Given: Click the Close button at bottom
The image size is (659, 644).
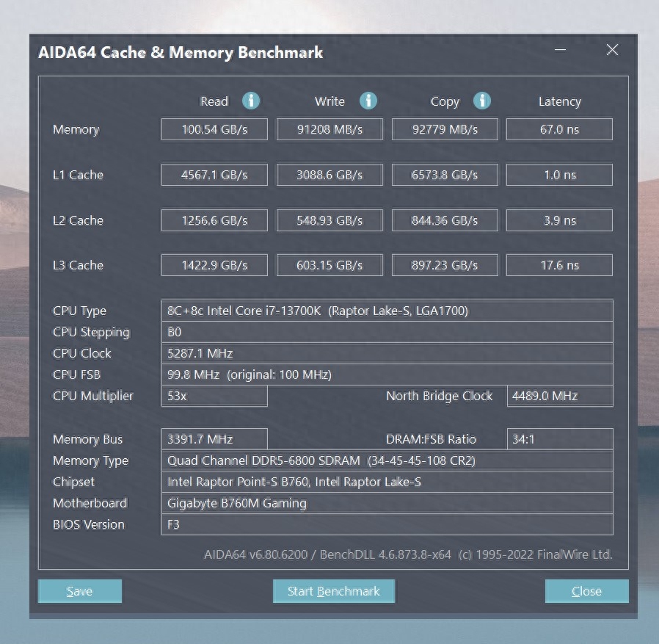Looking at the screenshot, I should pyautogui.click(x=586, y=591).
